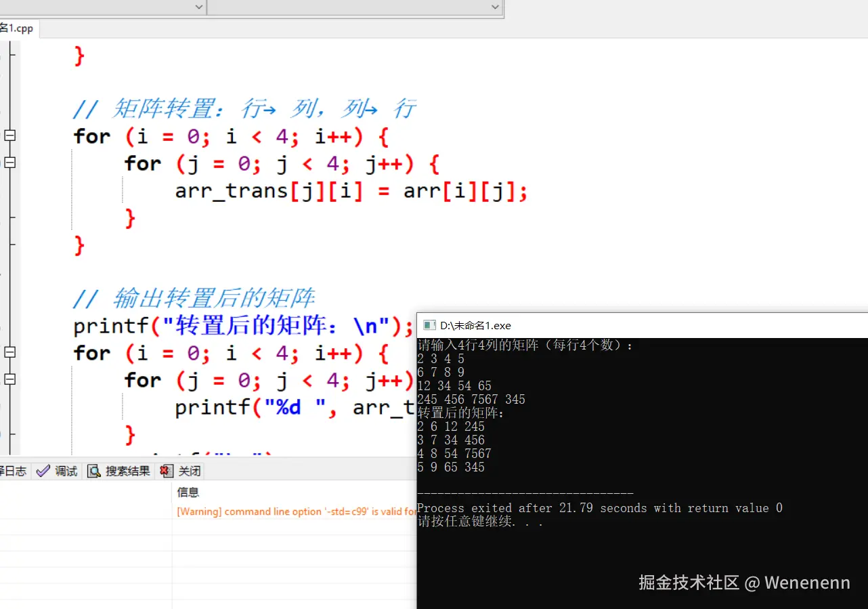Image resolution: width=868 pixels, height=609 pixels.
Task: Click console input line 245 456 7567 345
Action: [x=471, y=399]
